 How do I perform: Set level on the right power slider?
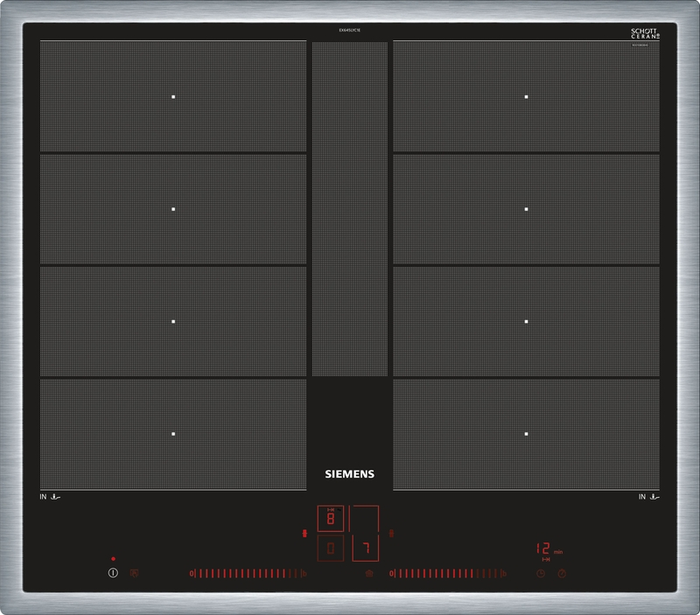(446, 574)
